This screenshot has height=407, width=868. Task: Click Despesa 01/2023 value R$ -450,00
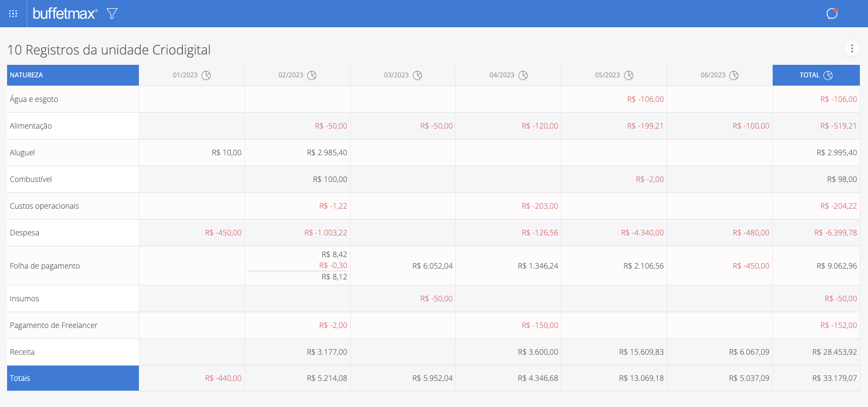point(223,233)
